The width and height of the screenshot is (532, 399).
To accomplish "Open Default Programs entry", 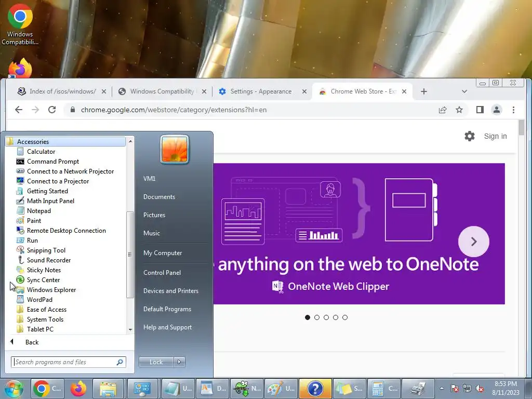I will pos(167,309).
